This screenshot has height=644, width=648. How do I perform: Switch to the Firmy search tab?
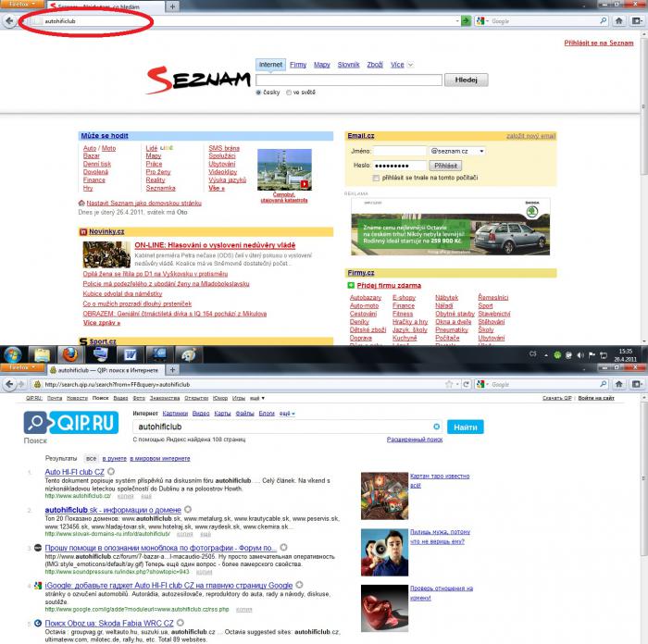point(298,66)
